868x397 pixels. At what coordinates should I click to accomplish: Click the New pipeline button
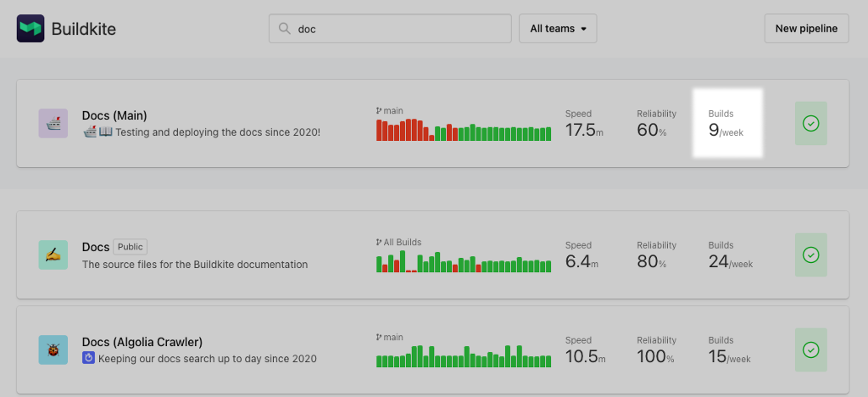pos(806,28)
